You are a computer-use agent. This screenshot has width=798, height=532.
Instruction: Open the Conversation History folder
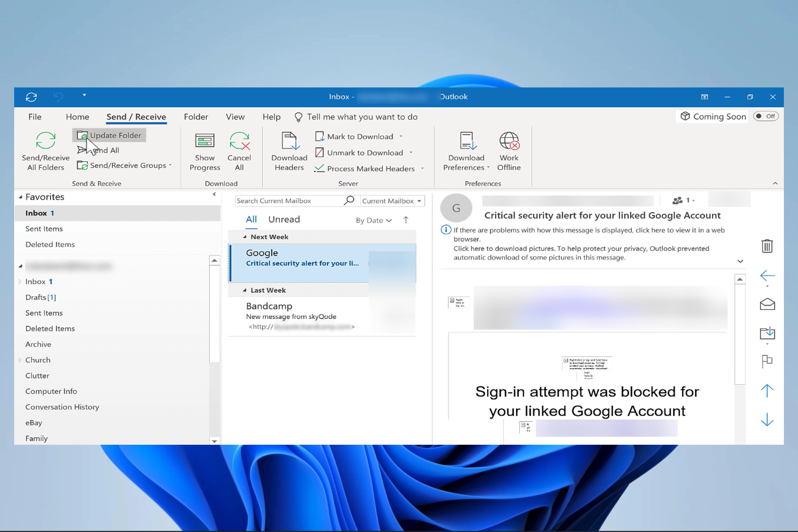[x=62, y=407]
